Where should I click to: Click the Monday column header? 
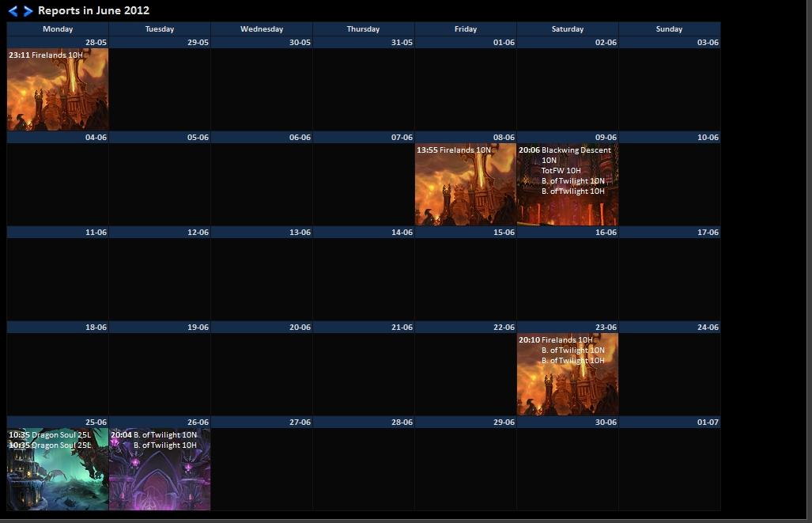(58, 29)
